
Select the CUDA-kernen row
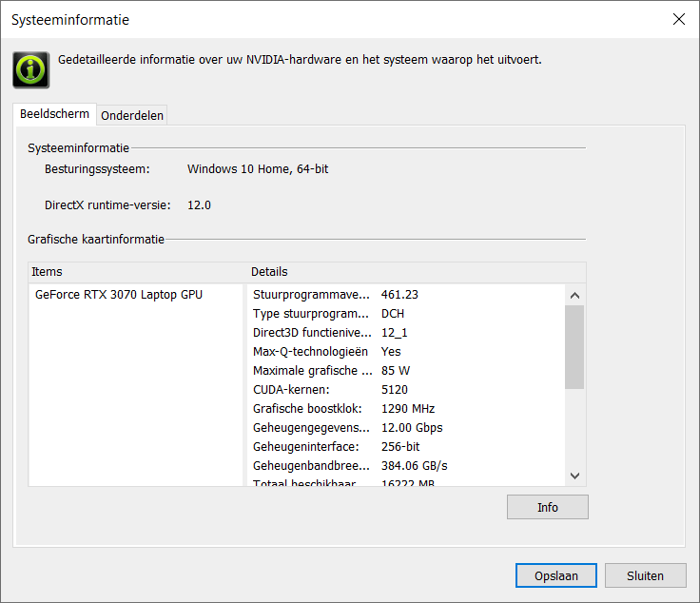406,390
